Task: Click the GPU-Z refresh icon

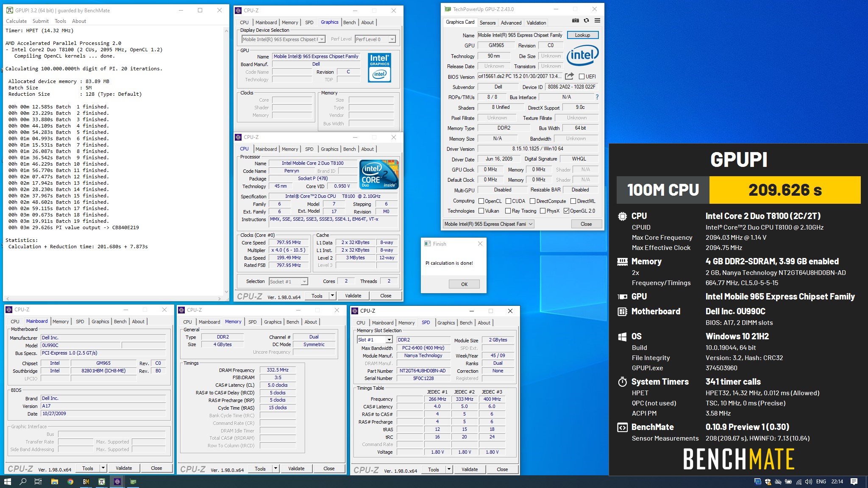Action: pos(586,21)
